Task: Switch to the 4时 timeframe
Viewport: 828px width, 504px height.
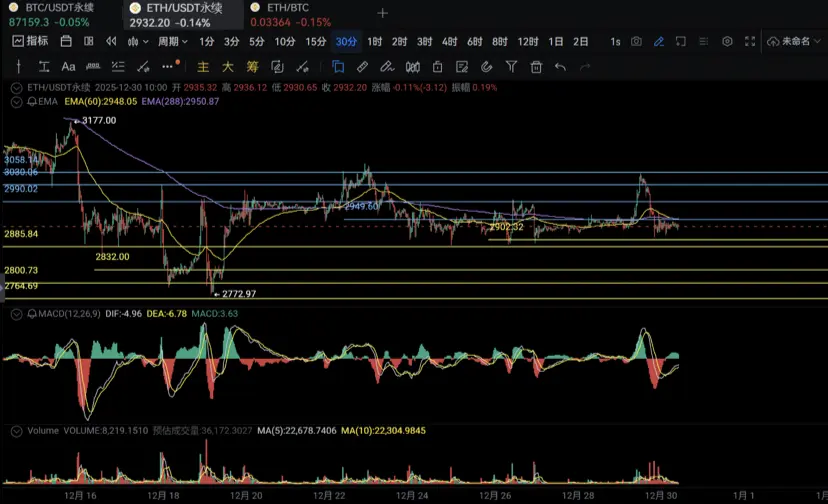Action: (x=449, y=41)
